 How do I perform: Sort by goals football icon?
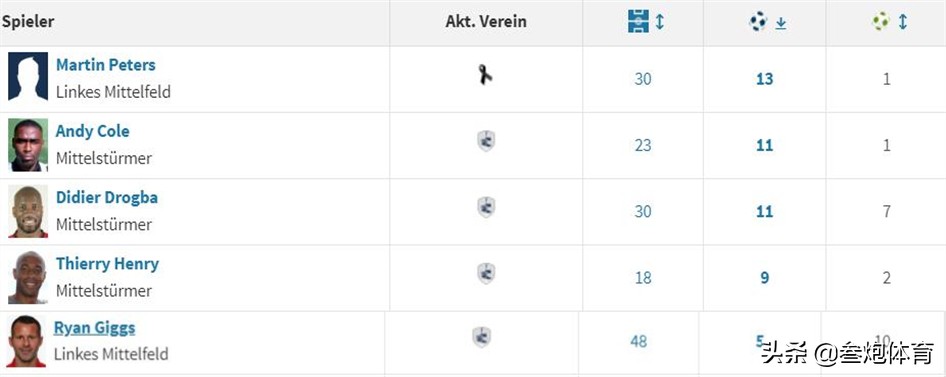(x=758, y=22)
